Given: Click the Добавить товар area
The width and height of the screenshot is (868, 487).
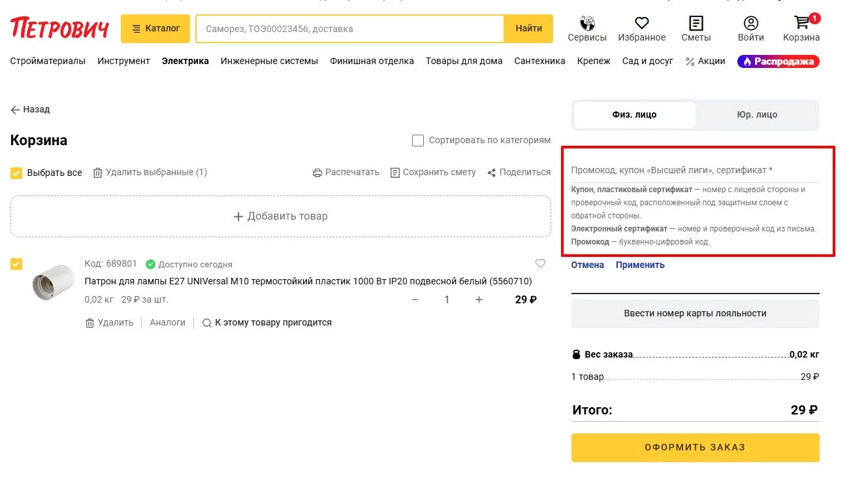Looking at the screenshot, I should tap(281, 216).
